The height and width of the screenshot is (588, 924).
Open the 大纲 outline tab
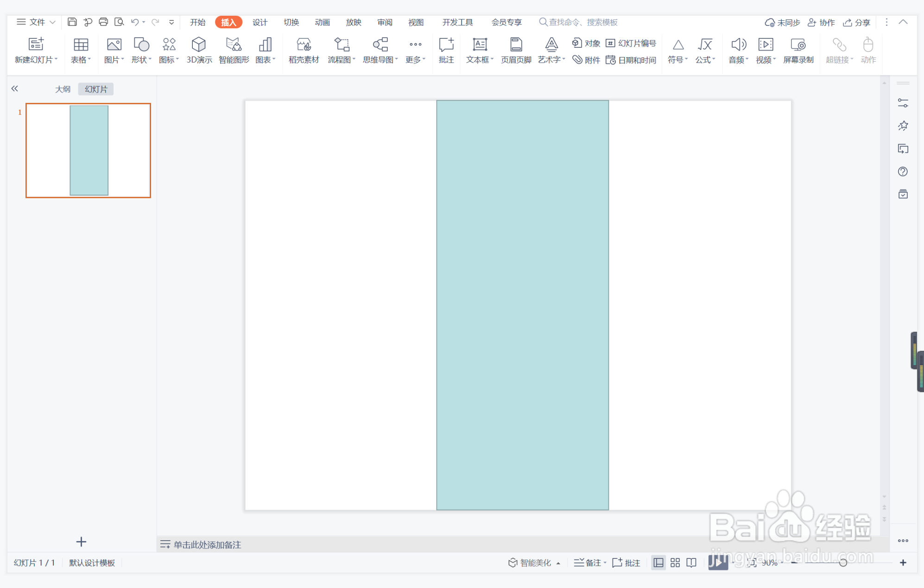point(63,89)
